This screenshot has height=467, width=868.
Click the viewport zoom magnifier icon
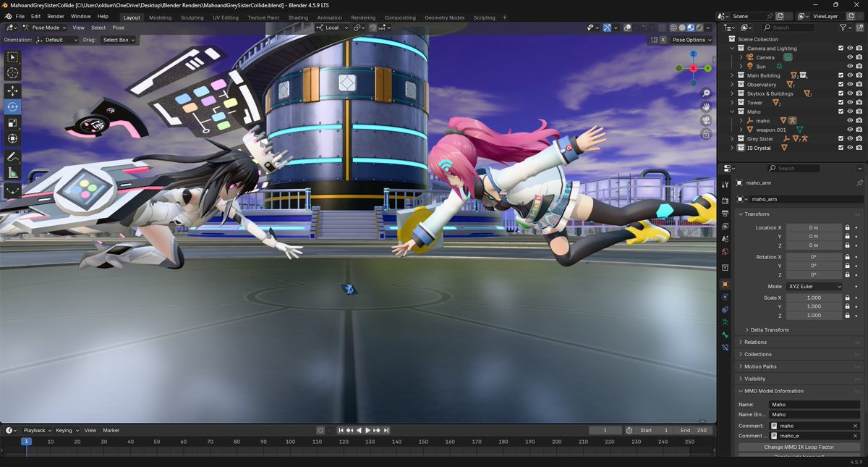[706, 93]
